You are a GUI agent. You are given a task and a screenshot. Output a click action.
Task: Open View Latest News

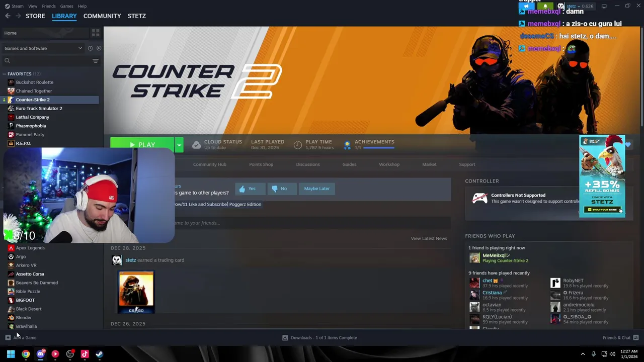pos(429,238)
